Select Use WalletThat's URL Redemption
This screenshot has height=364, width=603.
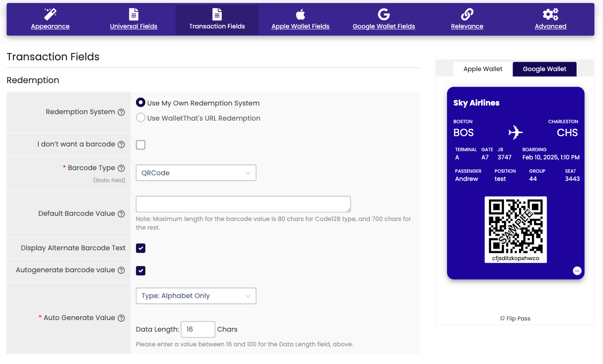[140, 118]
